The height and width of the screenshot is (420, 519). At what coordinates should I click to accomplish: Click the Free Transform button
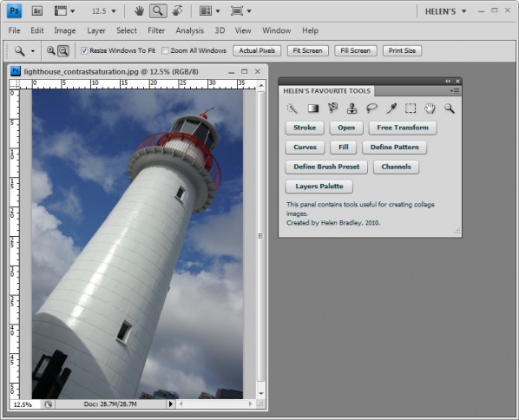(403, 128)
